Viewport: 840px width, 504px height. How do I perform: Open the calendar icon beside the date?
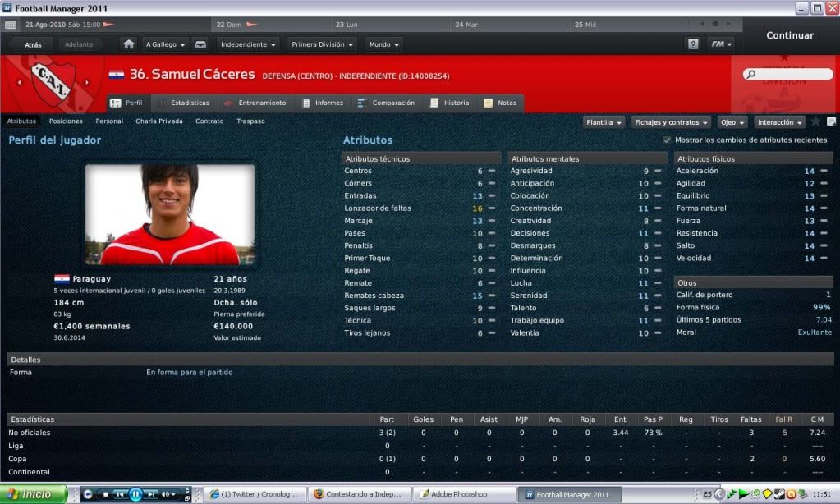tap(10, 25)
